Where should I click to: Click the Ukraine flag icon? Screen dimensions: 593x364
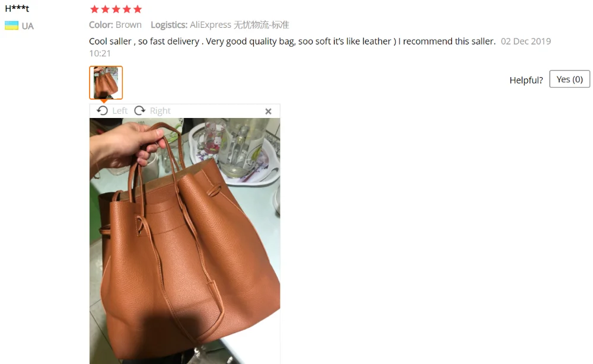[x=11, y=25]
